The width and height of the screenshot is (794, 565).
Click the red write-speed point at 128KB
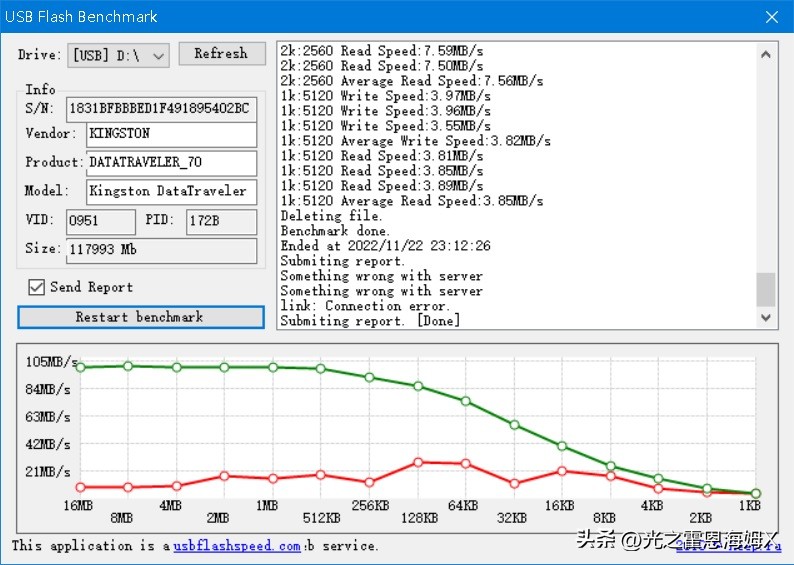419,462
